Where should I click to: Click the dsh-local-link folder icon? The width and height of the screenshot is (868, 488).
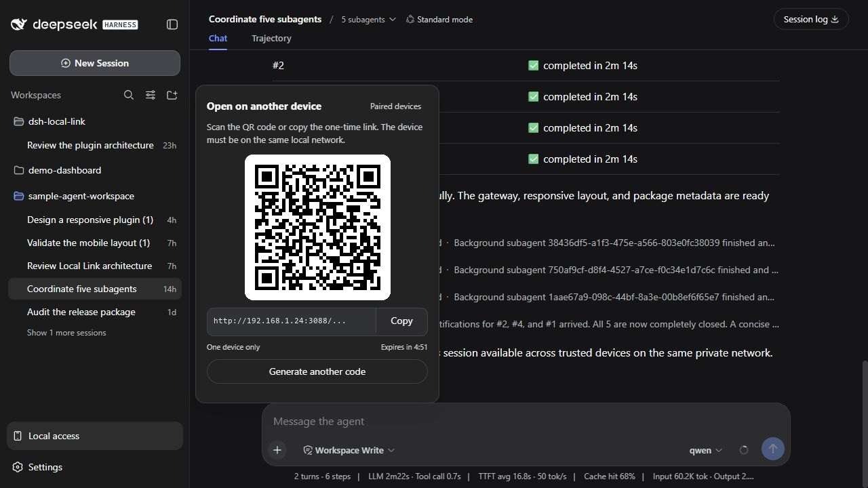tap(19, 121)
